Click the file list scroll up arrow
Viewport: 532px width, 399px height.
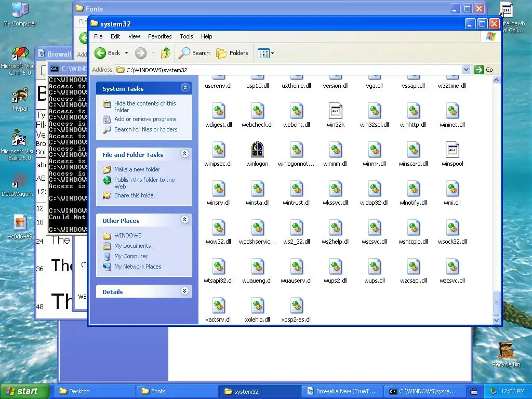click(x=496, y=80)
